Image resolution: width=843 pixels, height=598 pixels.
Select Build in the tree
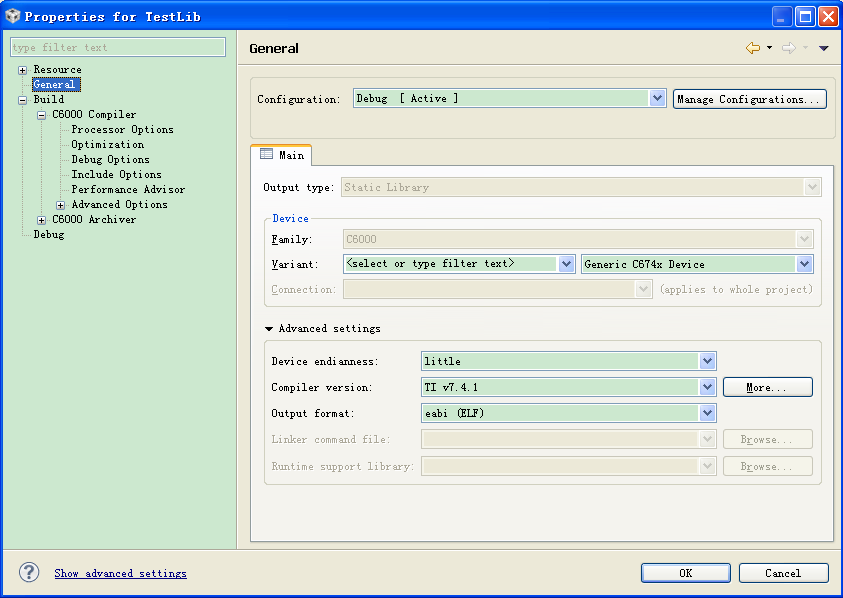pos(48,99)
